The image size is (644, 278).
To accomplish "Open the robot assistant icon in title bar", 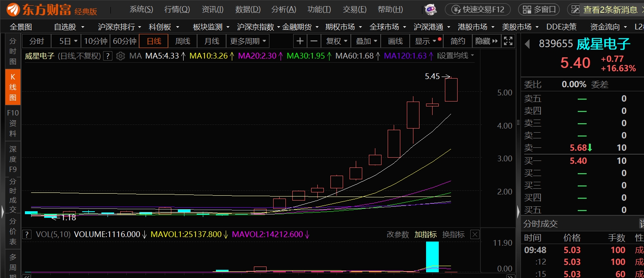I will pos(430,9).
